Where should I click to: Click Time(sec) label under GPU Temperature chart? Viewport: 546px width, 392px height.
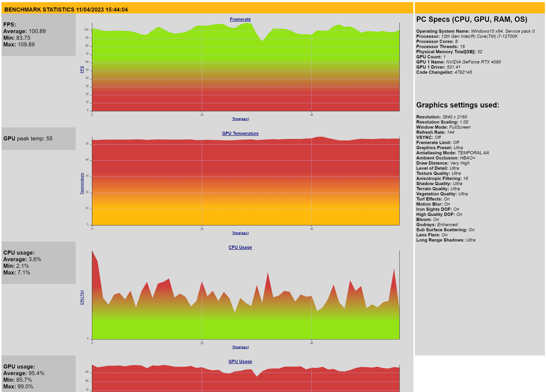coord(240,233)
